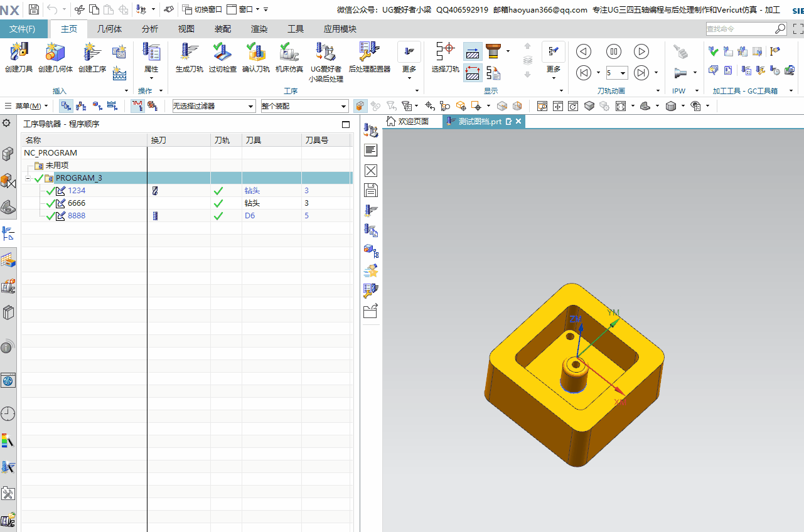Toggle machine tool view icon
This screenshot has width=804, height=532.
pyautogui.click(x=81, y=106)
